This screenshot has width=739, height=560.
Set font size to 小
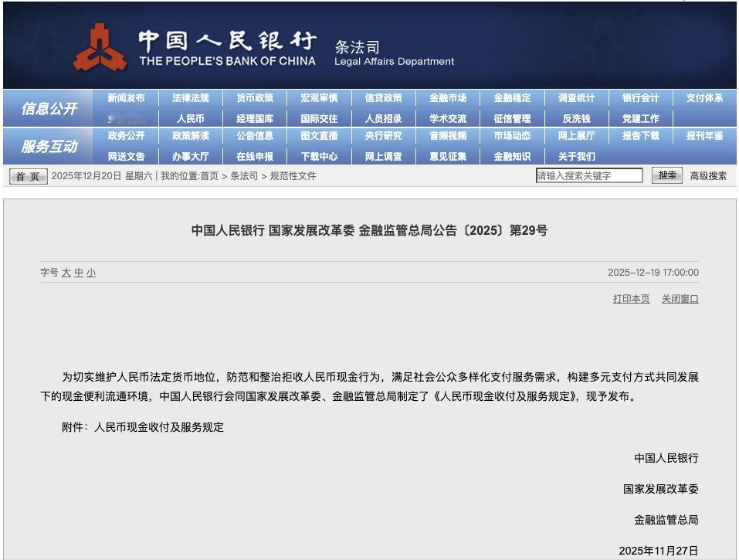[x=90, y=273]
